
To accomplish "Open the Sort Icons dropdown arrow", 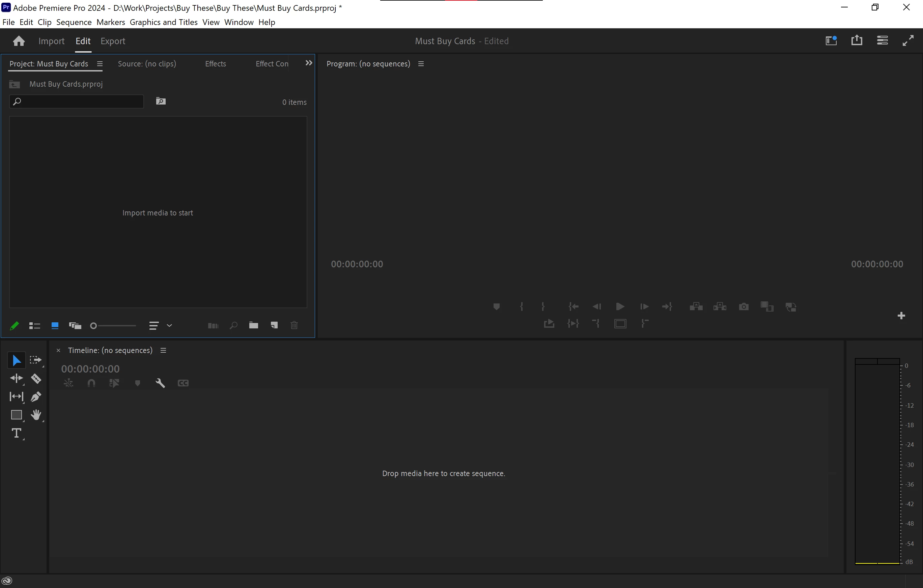I will click(x=169, y=326).
